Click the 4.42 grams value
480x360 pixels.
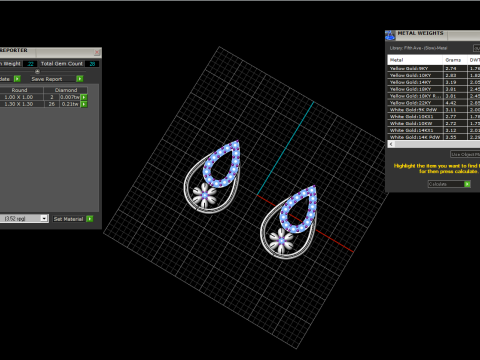451,103
